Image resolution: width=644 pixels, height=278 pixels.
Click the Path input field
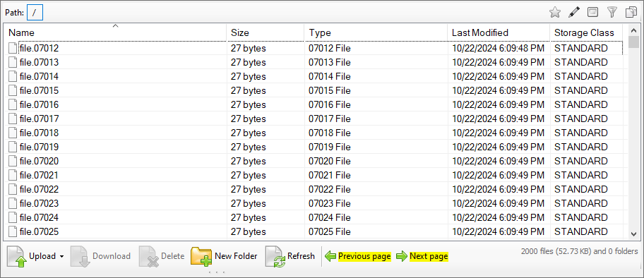click(x=35, y=13)
